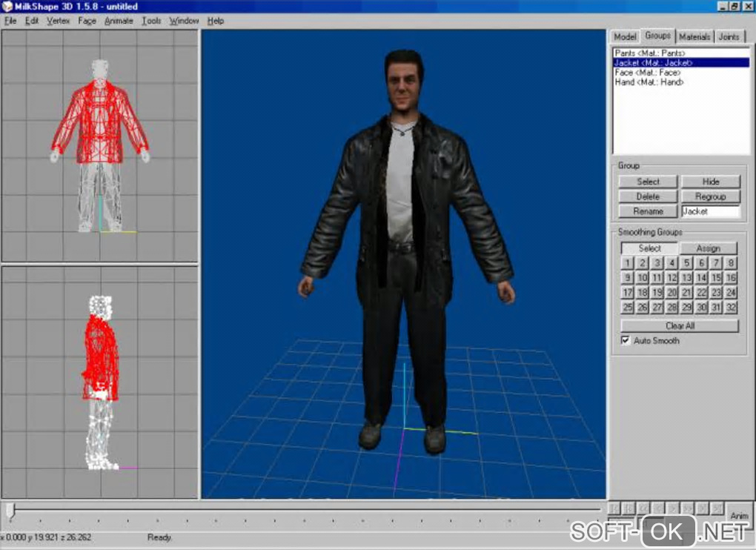Click the 3D textured model viewport

(x=403, y=264)
